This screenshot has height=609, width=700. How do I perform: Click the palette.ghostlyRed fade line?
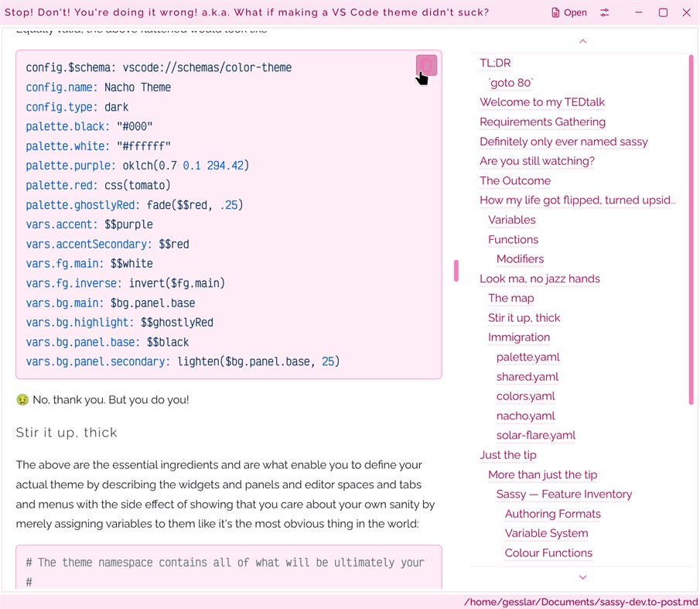tap(135, 205)
